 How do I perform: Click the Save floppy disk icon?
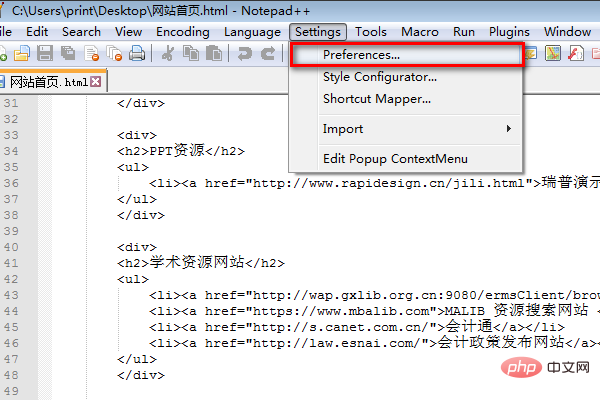[x=45, y=53]
